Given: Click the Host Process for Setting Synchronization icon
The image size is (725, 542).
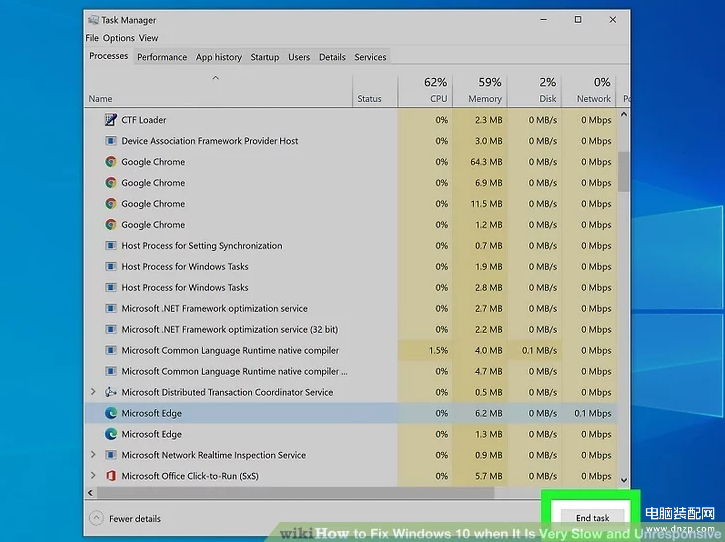Looking at the screenshot, I should [x=111, y=246].
